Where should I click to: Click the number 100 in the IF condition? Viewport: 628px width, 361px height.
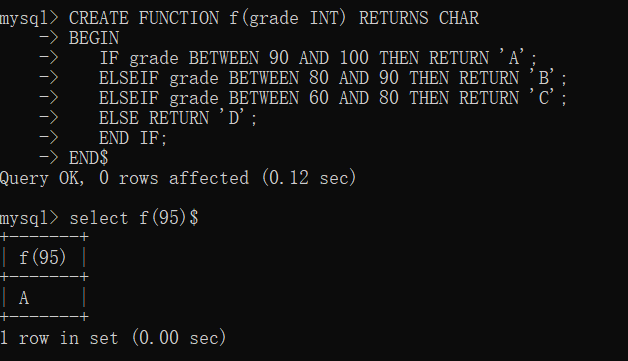tap(354, 58)
